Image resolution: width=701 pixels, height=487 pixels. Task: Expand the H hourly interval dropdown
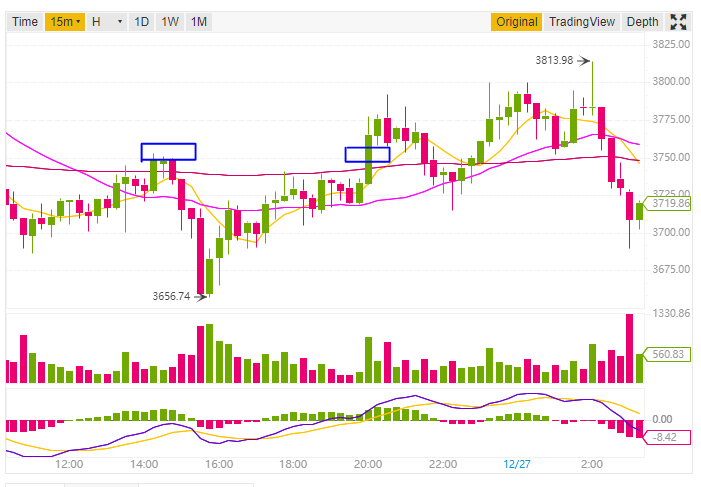[x=106, y=22]
